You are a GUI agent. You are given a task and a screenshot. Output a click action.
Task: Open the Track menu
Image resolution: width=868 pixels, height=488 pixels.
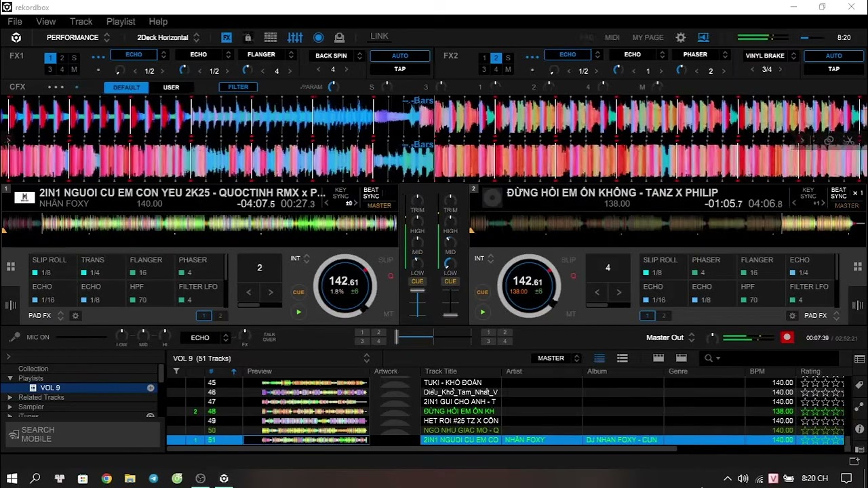pyautogui.click(x=81, y=22)
